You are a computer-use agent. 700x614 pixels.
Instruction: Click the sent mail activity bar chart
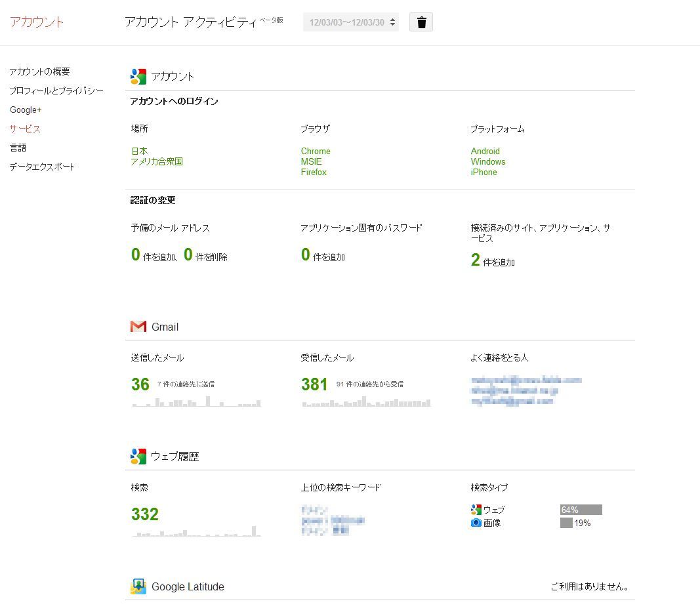click(x=196, y=401)
